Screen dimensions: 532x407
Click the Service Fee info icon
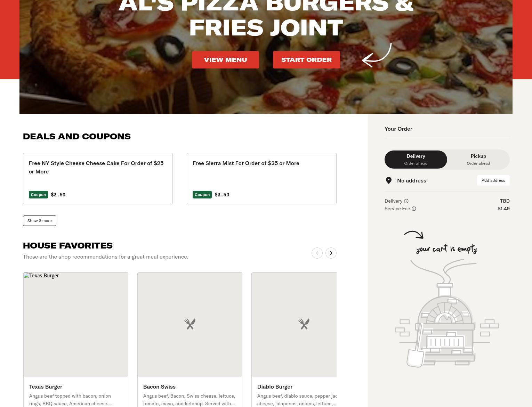[414, 209]
